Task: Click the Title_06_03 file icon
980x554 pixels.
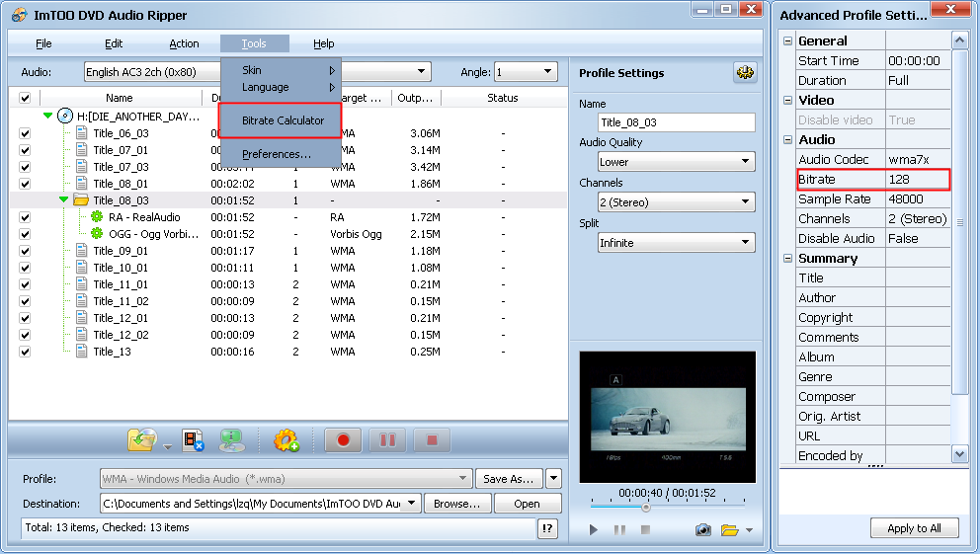Action: 81,132
